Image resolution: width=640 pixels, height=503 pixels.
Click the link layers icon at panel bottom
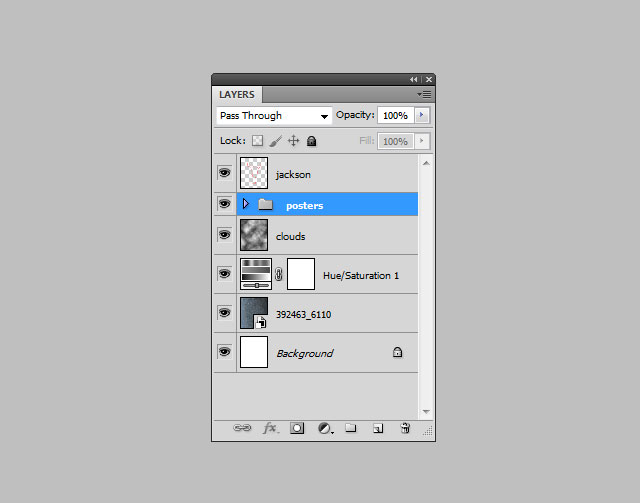tap(242, 427)
